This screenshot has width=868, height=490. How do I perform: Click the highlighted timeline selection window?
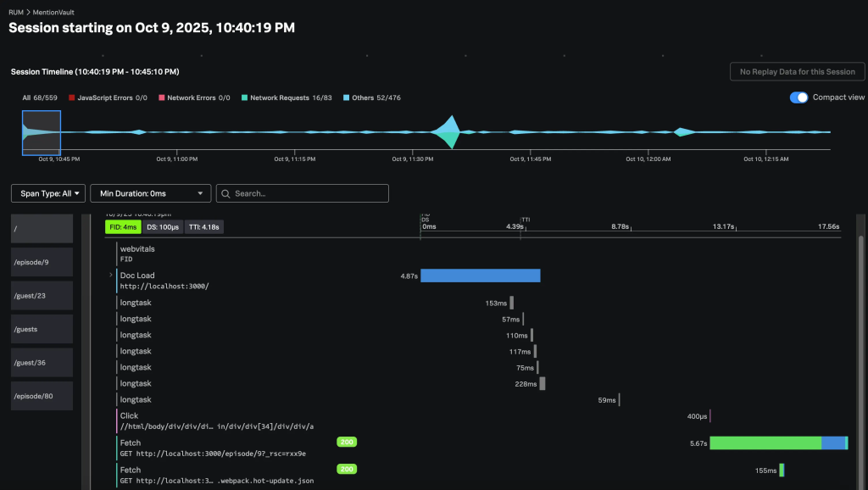pos(42,133)
